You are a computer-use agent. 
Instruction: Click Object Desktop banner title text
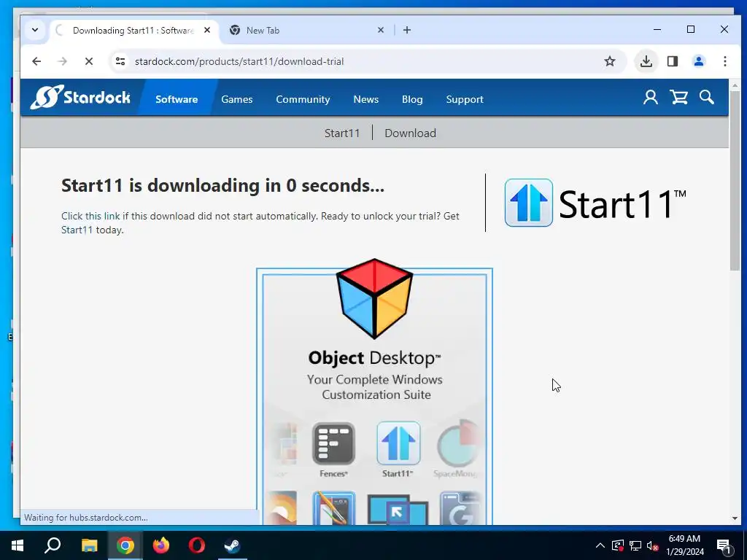374,358
